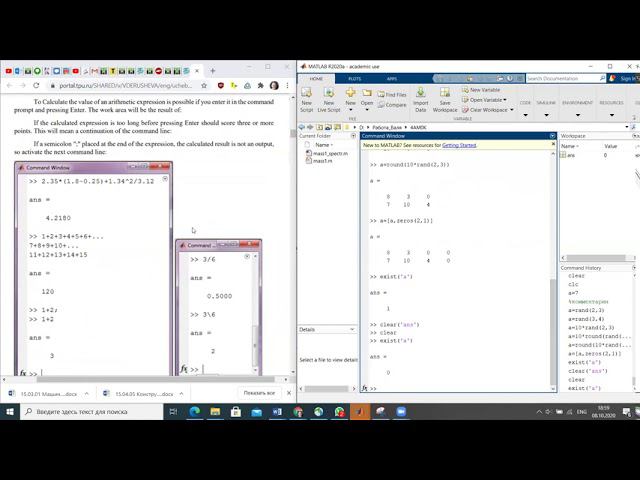Click the Workspace horizontal scrollbar

tap(596, 258)
